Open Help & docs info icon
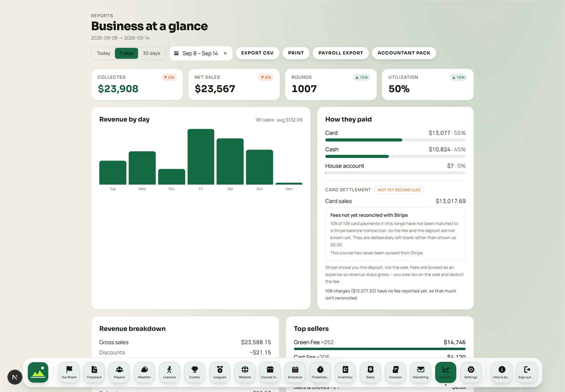Viewport: 565px width, 392px height. (x=501, y=372)
